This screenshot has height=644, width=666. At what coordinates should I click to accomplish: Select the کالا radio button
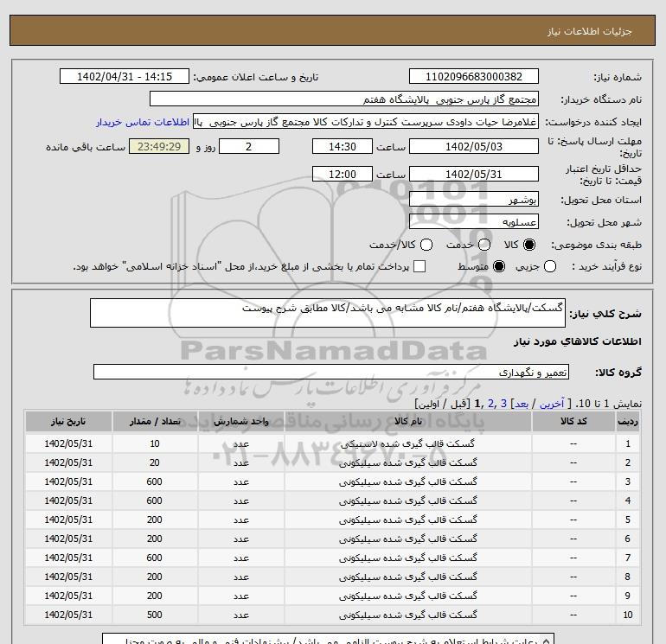[x=529, y=245]
